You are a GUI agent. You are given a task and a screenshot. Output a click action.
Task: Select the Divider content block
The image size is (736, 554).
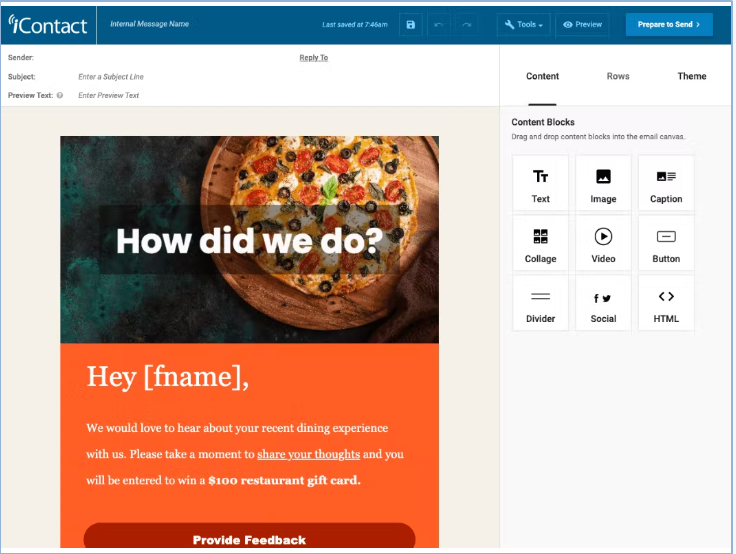(x=540, y=303)
